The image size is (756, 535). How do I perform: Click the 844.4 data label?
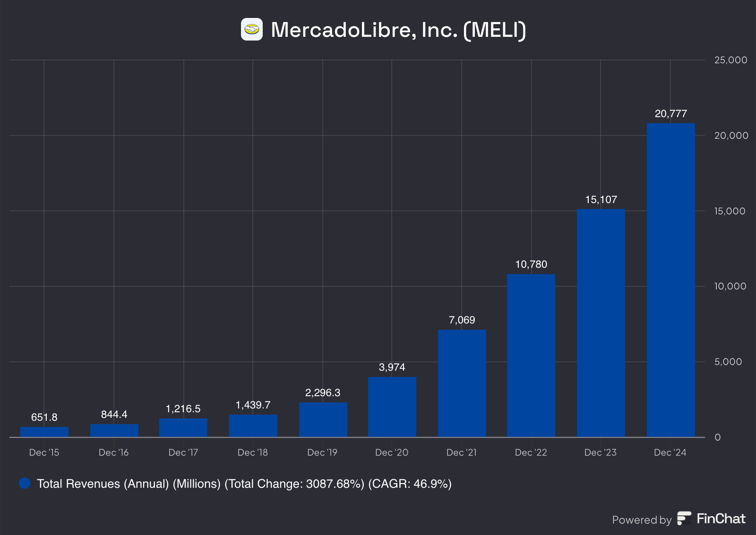pos(114,414)
